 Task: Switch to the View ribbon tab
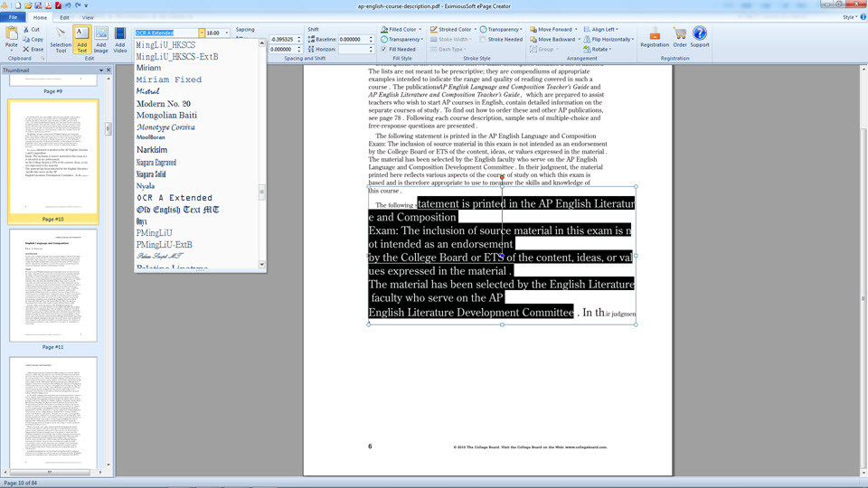click(x=88, y=18)
